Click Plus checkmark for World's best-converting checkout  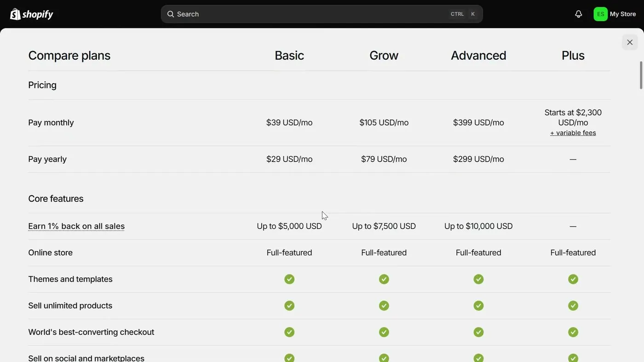click(573, 332)
